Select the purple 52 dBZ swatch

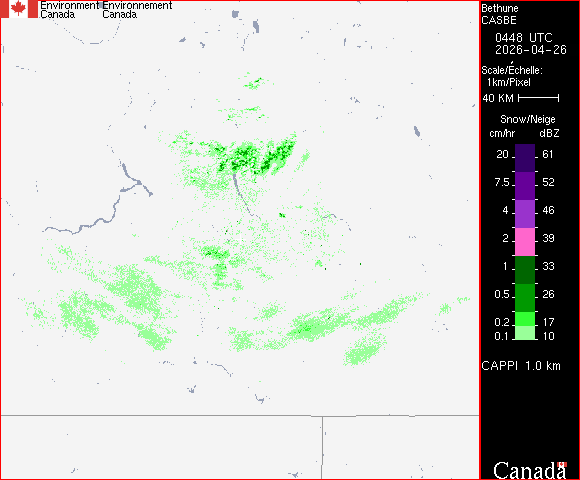[525, 186]
